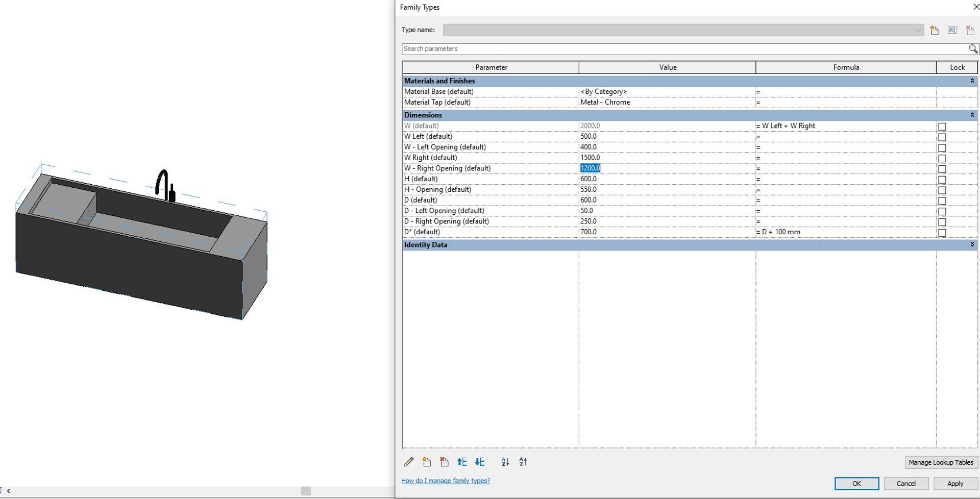The image size is (980, 499).
Task: Click the Cancel button
Action: click(x=906, y=484)
